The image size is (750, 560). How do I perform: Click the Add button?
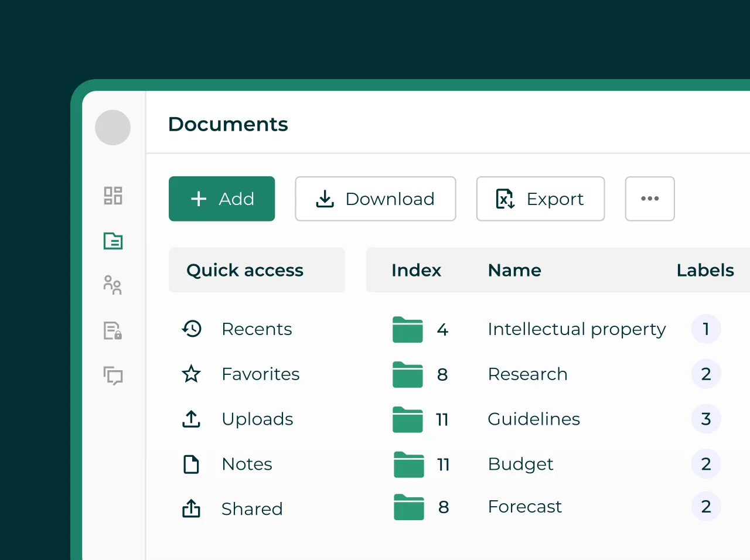pyautogui.click(x=221, y=199)
